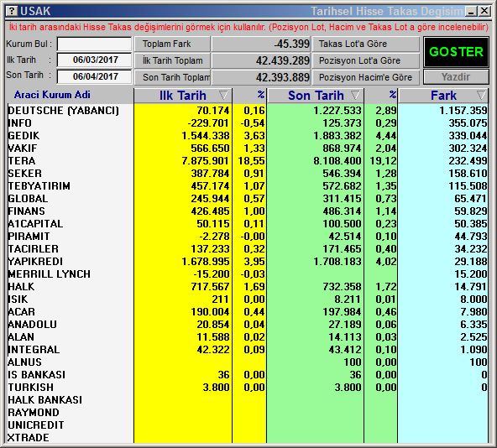The image size is (497, 448).
Task: Select the DEUTSCHE (YABANCI) row
Action: 247,110
